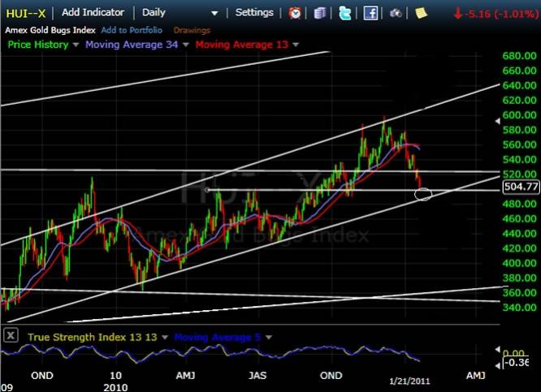The height and width of the screenshot is (392, 541).
Task: Click the HUI--X symbol field
Action: point(27,13)
